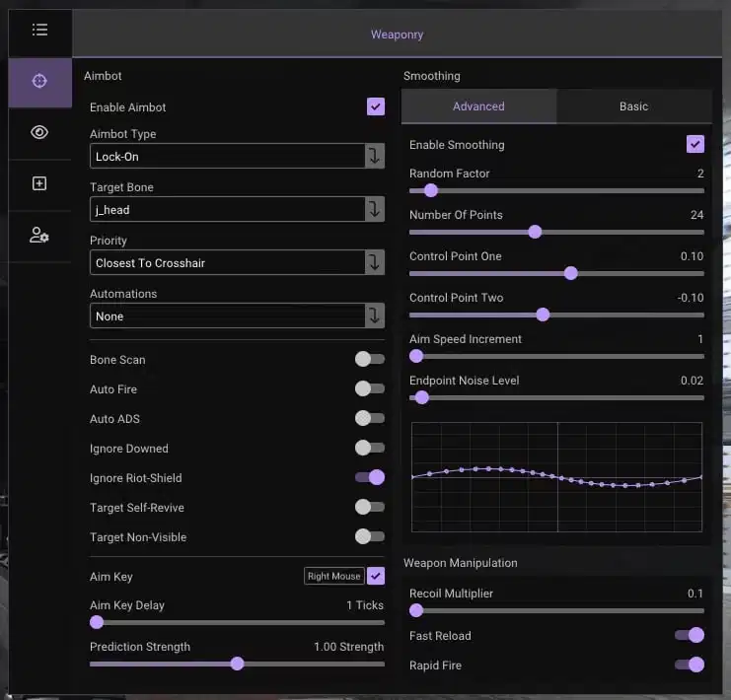This screenshot has height=700, width=731.
Task: Open the eye visuals sidebar icon
Action: pyautogui.click(x=39, y=132)
